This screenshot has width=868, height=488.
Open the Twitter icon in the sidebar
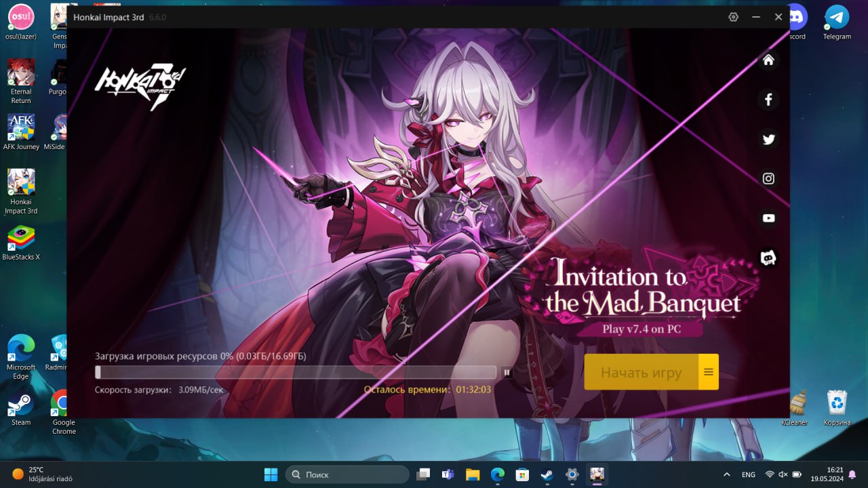click(x=768, y=139)
